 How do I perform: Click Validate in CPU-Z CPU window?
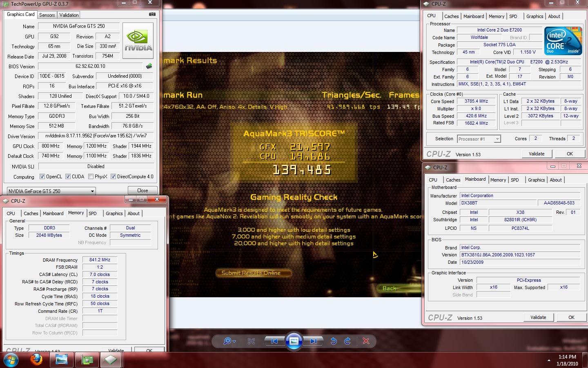[x=537, y=154]
